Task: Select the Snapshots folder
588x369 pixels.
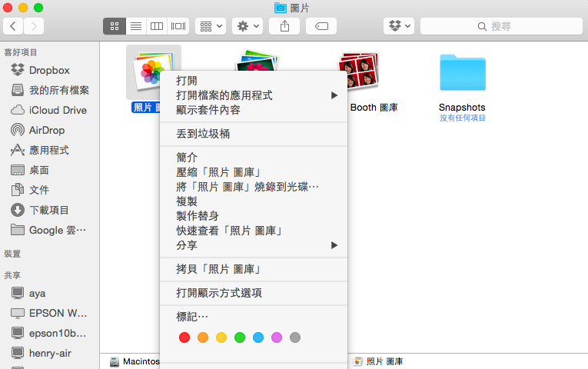Action: point(463,73)
